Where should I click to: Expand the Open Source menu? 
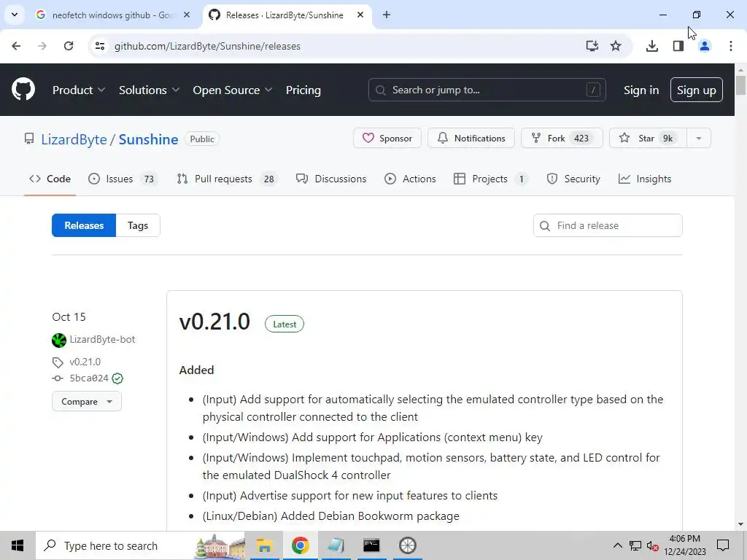[x=233, y=90]
